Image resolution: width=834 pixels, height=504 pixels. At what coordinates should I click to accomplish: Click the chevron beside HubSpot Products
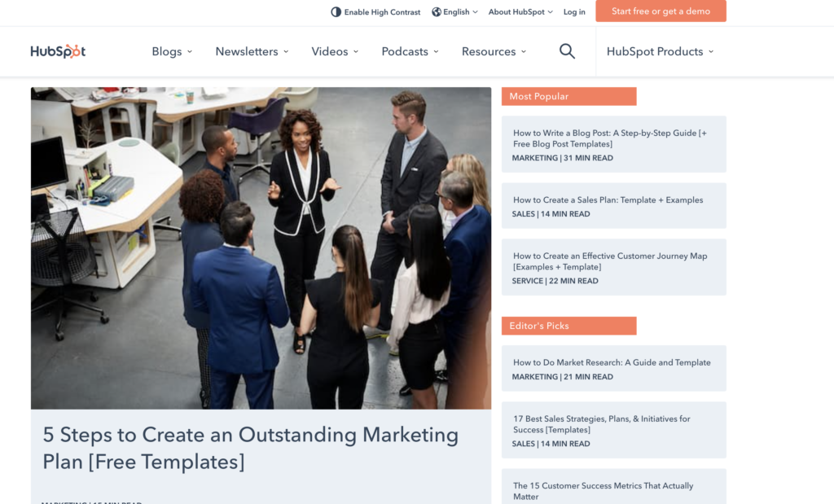coord(711,52)
